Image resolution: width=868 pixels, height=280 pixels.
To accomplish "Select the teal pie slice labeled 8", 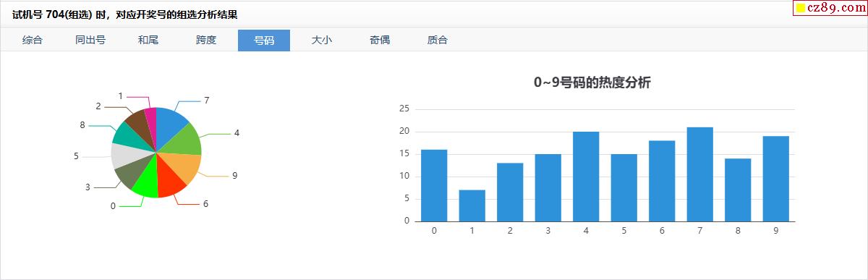I will coord(127,136).
